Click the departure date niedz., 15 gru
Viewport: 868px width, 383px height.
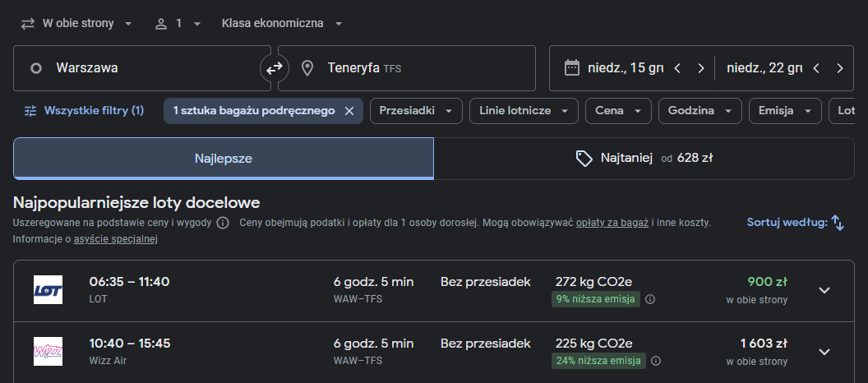[626, 68]
